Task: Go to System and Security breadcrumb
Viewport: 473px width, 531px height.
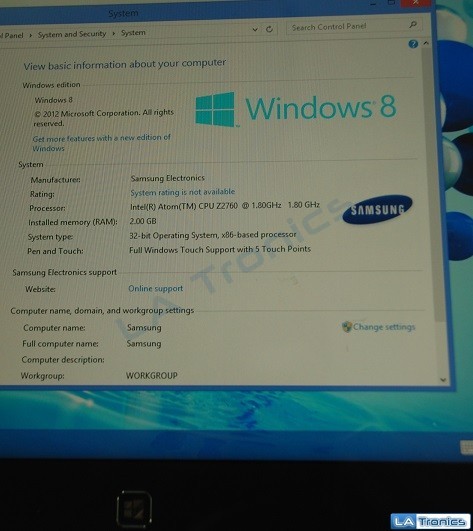Action: coord(72,34)
